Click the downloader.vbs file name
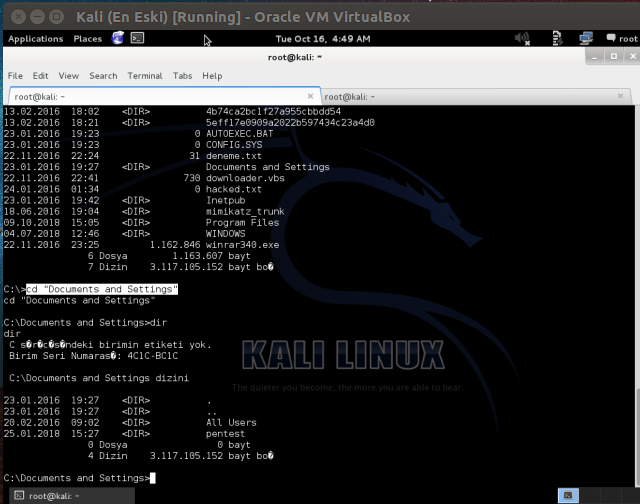The width and height of the screenshot is (640, 504). point(245,178)
